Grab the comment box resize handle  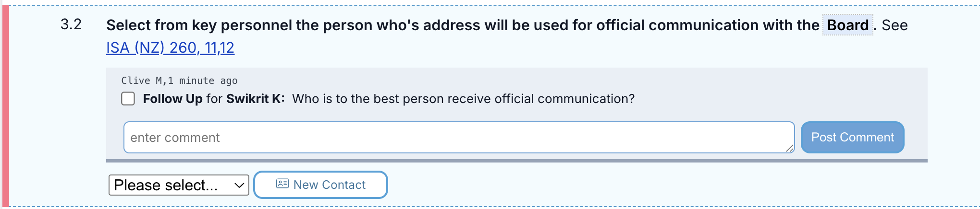click(790, 149)
